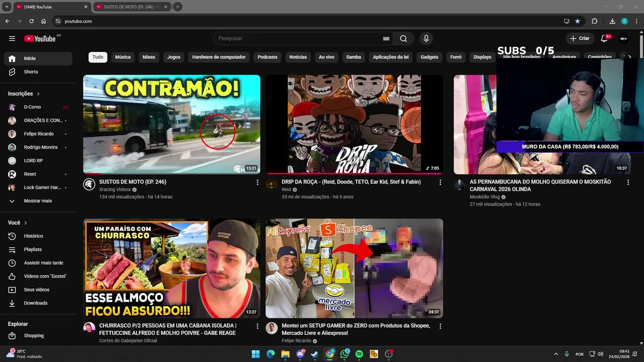Bookmark this page with the star icon
Image resolution: width=644 pixels, height=362 pixels.
578,21
